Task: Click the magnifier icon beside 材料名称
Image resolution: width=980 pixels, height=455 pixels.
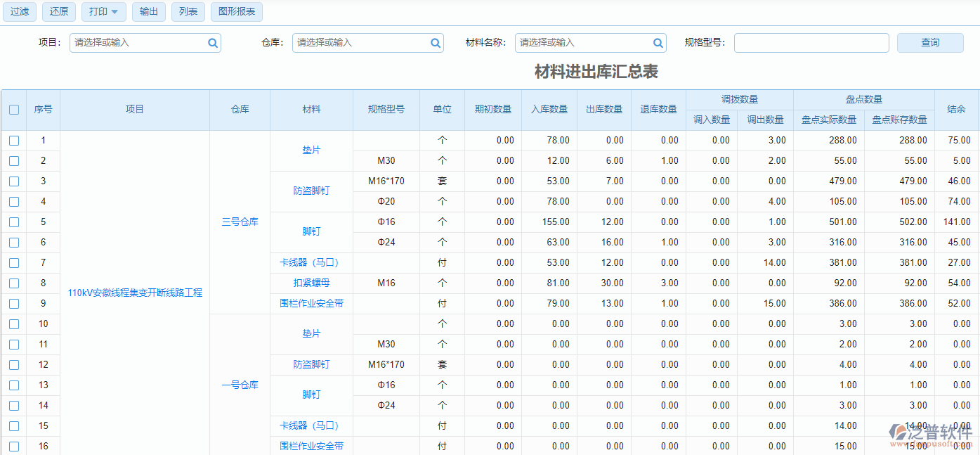Action: [658, 42]
